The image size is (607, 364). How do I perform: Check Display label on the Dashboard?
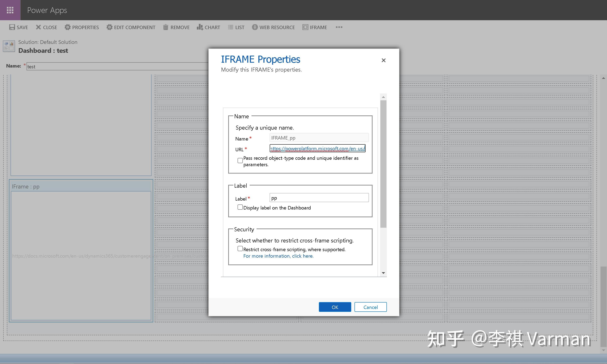click(x=240, y=207)
